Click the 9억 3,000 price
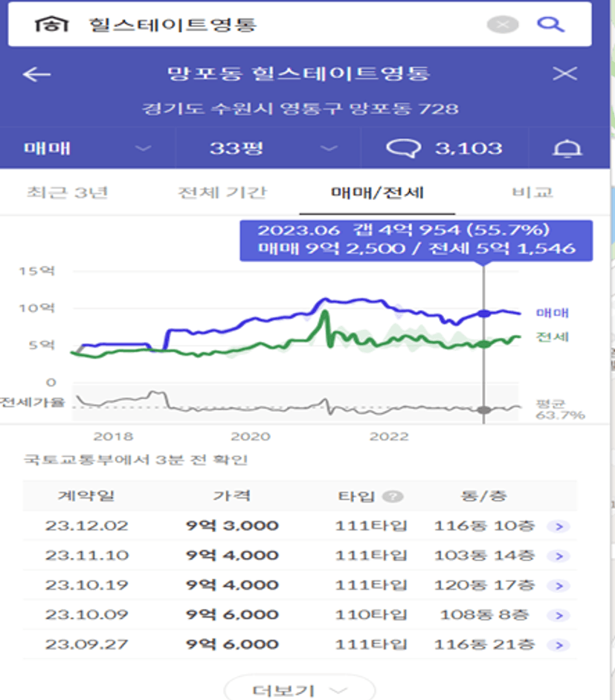Image resolution: width=615 pixels, height=700 pixels. click(x=232, y=526)
